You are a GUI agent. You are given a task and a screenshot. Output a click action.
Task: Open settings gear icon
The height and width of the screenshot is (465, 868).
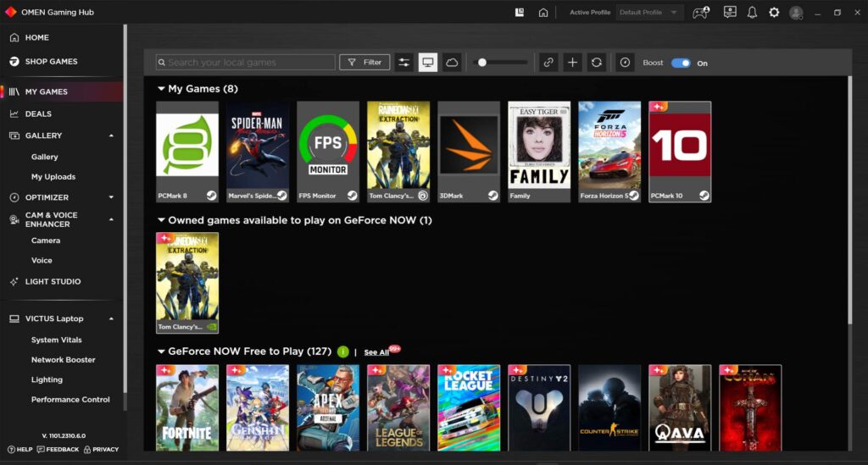click(x=774, y=12)
